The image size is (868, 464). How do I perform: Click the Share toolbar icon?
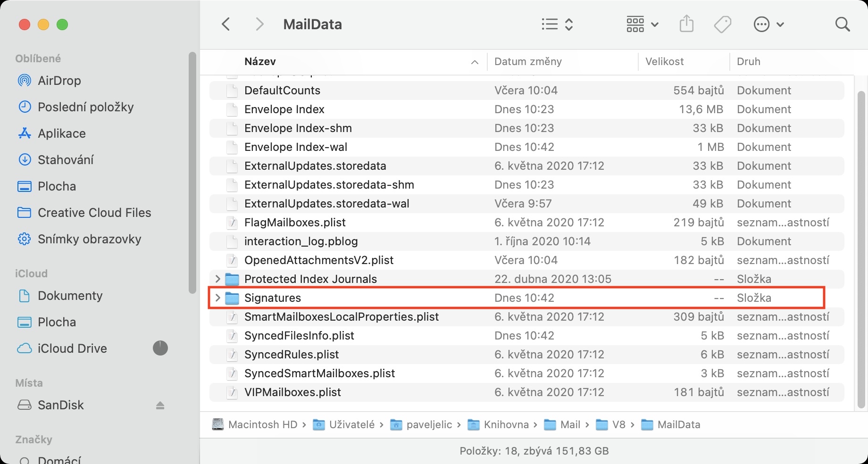click(x=686, y=24)
